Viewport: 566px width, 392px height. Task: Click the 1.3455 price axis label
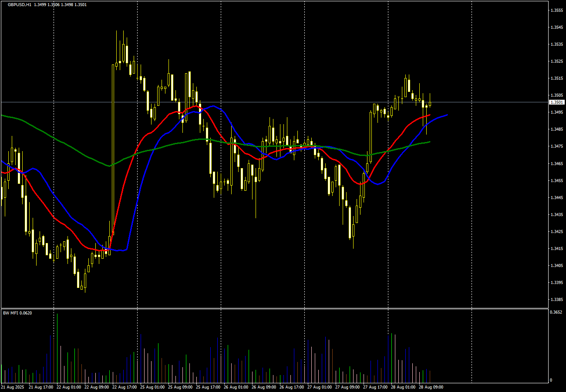coord(557,180)
